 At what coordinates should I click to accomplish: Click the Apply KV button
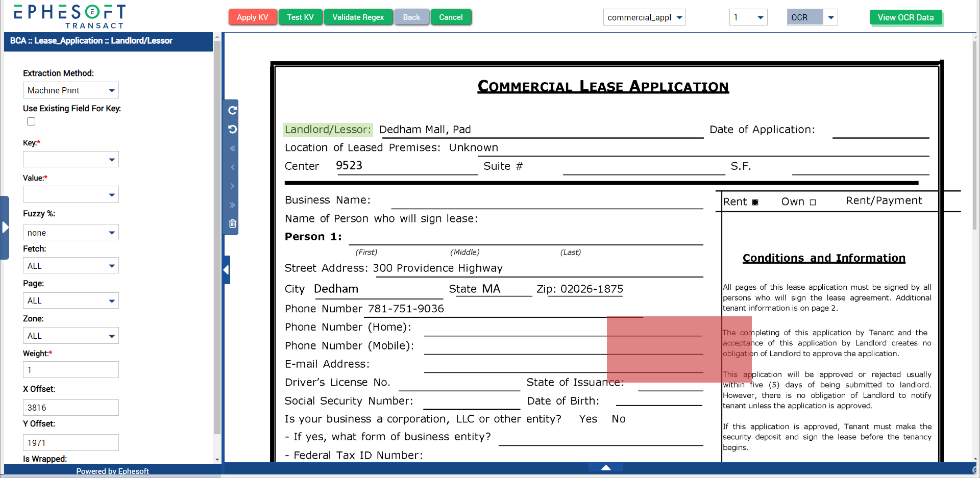coord(252,17)
